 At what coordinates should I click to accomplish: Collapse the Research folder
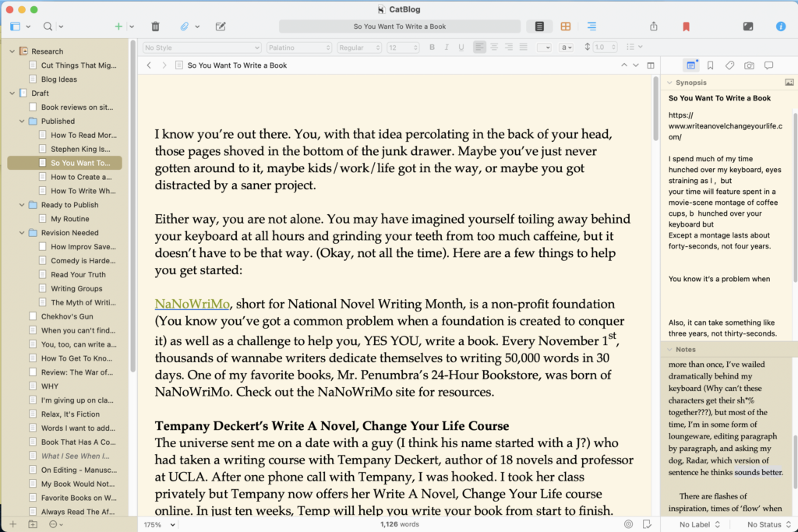click(12, 51)
